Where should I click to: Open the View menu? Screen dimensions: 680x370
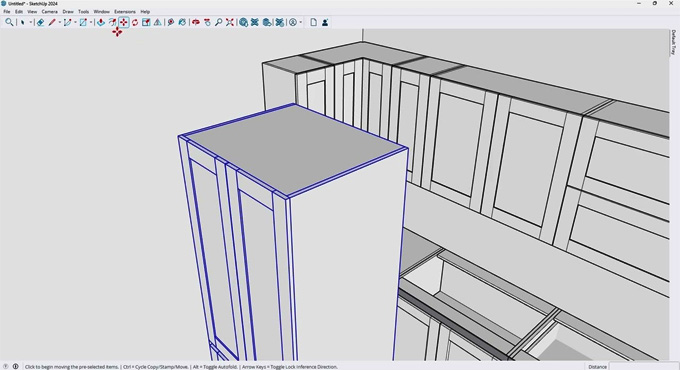click(x=32, y=12)
